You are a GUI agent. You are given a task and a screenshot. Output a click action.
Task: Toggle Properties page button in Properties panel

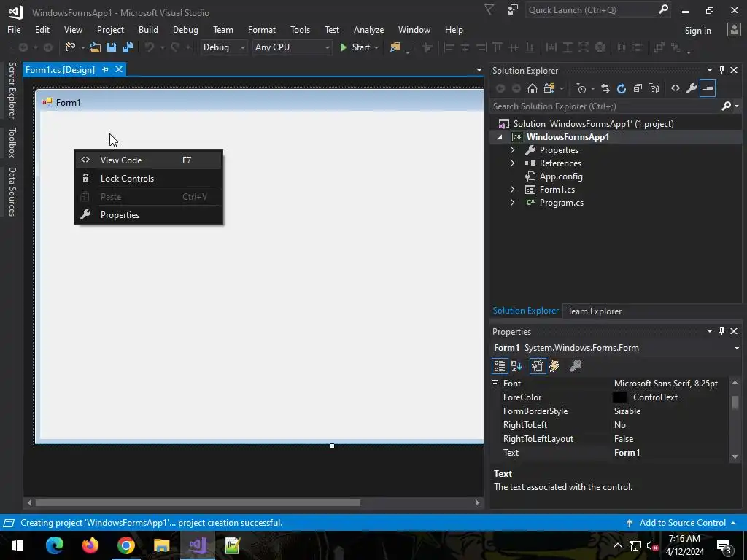coord(538,366)
